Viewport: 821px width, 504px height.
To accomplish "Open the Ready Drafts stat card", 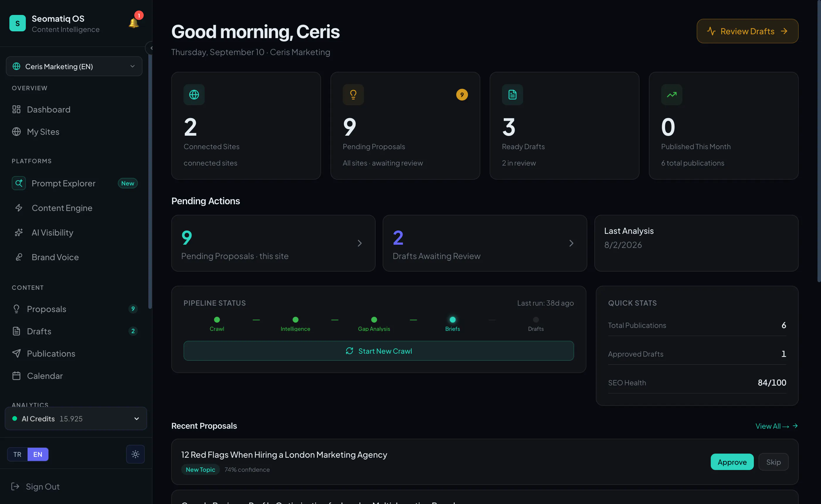I will [x=564, y=126].
